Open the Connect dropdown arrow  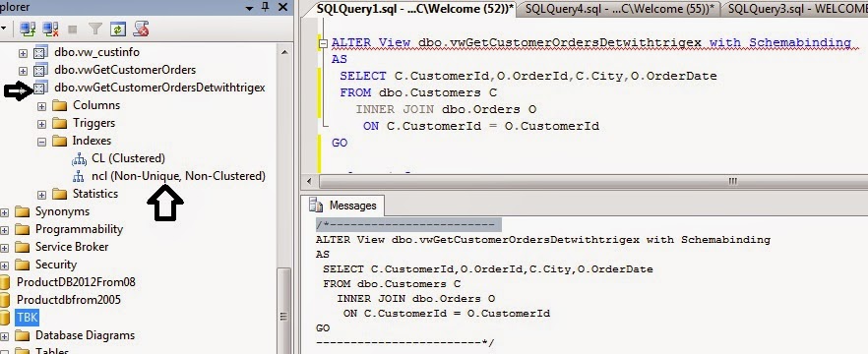click(4, 29)
